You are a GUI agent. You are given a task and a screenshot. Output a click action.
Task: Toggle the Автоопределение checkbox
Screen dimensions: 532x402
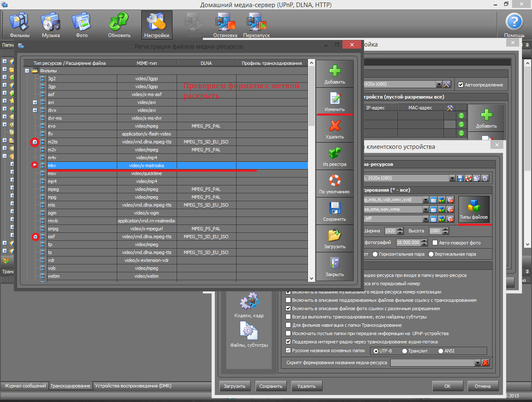pos(461,85)
